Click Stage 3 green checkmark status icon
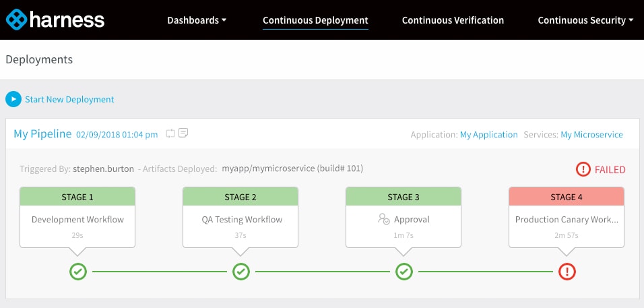The height and width of the screenshot is (308, 644). 404,272
